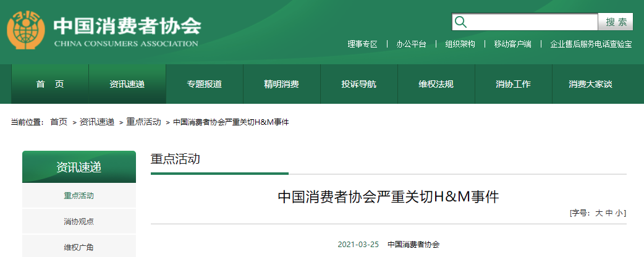Click the China Consumers Association logo emblem
Image resolution: width=644 pixels, height=257 pixels.
26,30
